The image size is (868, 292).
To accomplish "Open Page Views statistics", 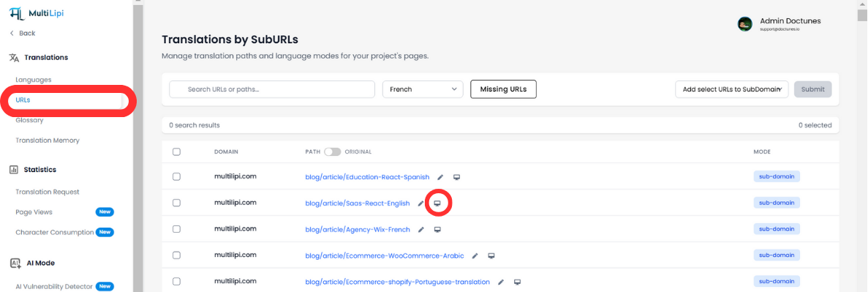I will pyautogui.click(x=34, y=212).
